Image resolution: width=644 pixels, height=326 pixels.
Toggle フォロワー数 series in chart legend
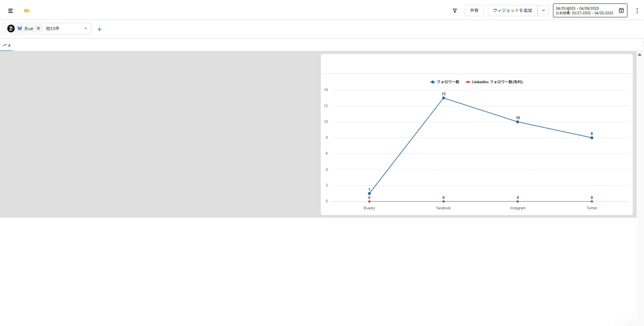445,82
